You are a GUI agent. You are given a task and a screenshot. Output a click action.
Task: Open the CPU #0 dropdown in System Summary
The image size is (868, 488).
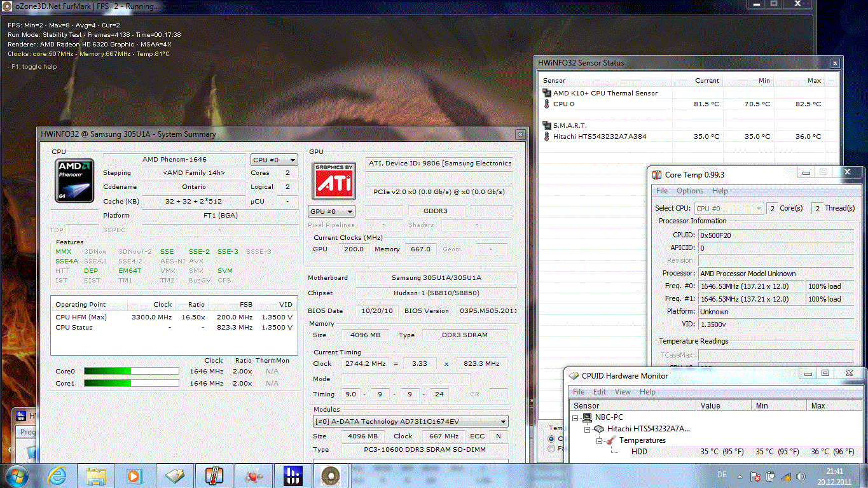click(x=274, y=160)
